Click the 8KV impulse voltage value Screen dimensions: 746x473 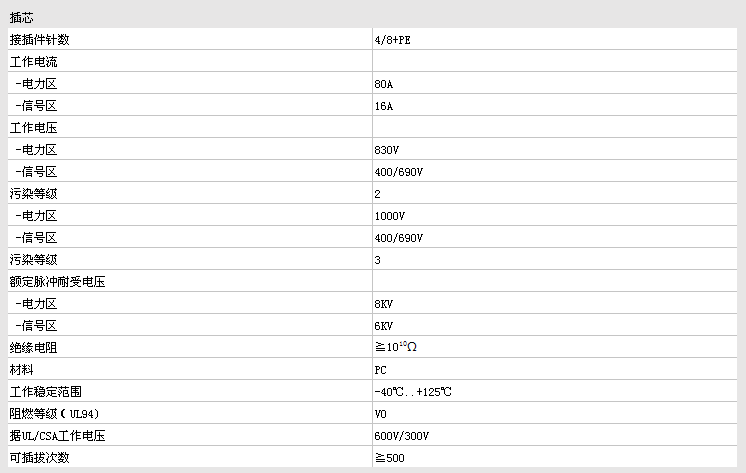click(383, 304)
